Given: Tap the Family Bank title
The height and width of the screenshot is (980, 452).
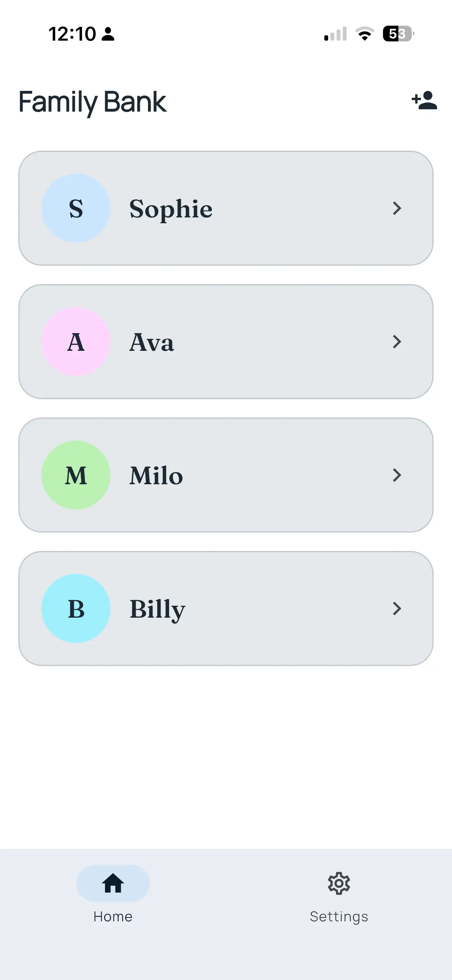Looking at the screenshot, I should pos(92,102).
